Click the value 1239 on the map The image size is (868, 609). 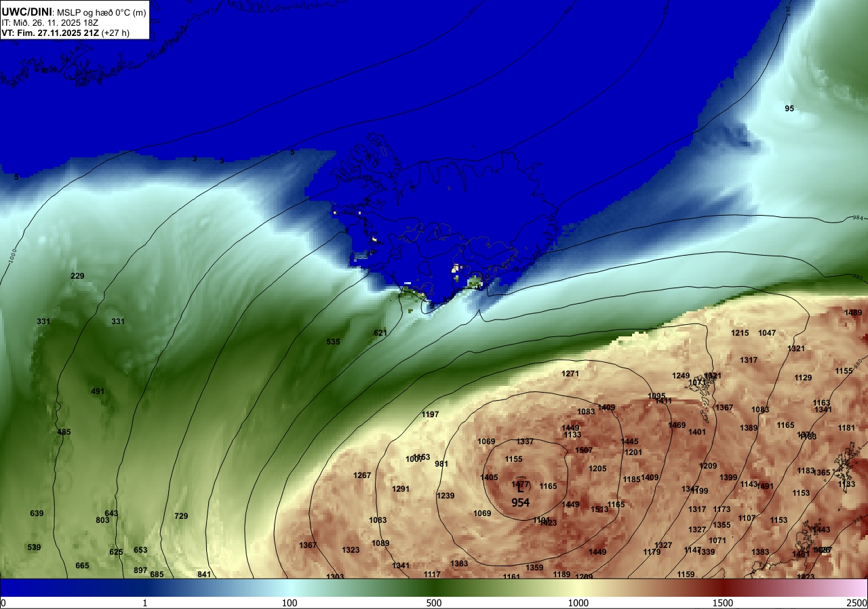coord(446,496)
